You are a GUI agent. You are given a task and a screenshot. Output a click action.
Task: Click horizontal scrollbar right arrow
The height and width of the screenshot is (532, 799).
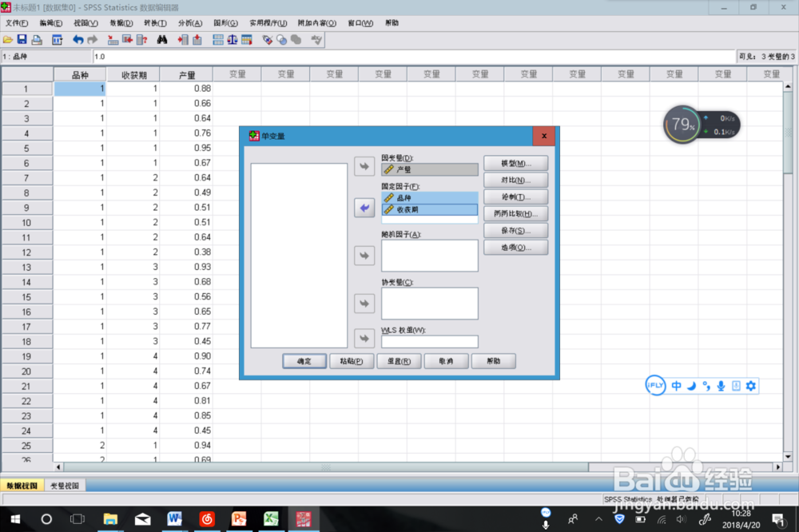pos(778,466)
